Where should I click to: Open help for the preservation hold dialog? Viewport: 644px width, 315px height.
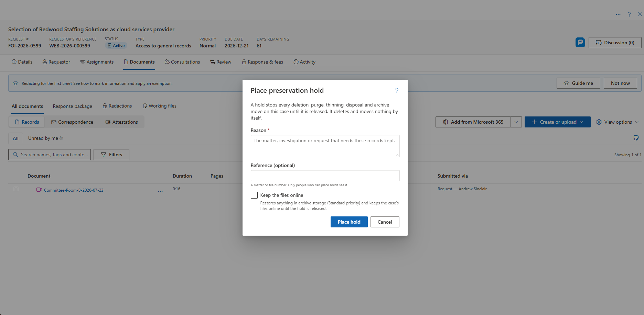(x=397, y=90)
